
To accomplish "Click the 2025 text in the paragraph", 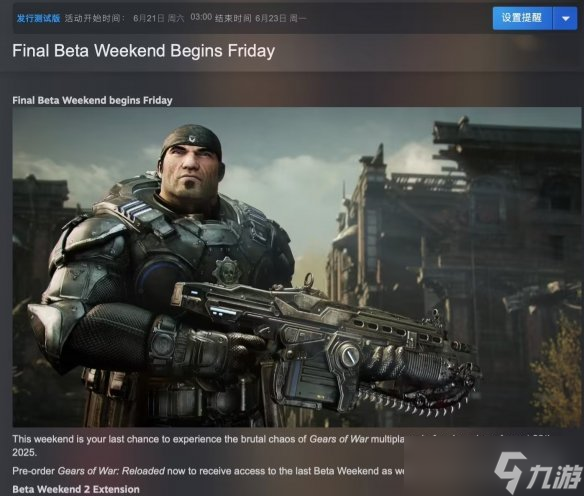I will 24,453.
